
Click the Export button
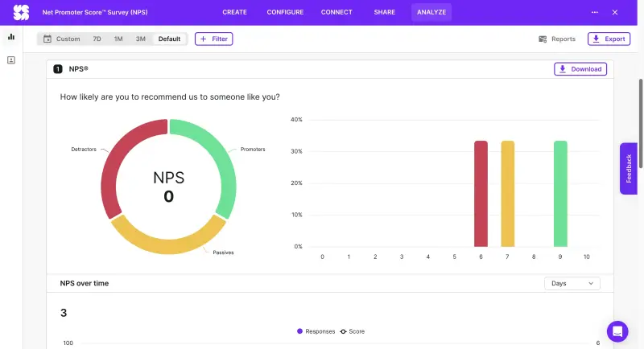pos(609,39)
